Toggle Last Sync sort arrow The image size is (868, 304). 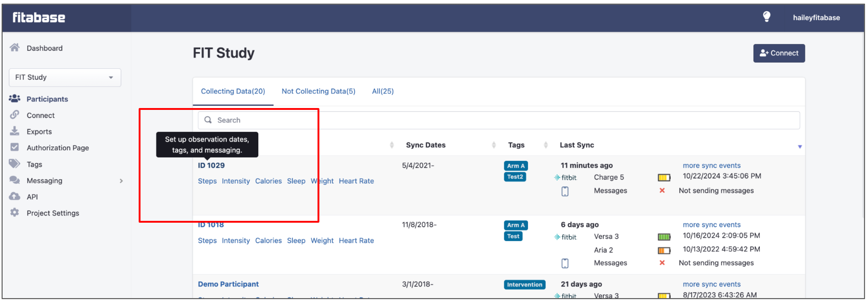pyautogui.click(x=800, y=147)
